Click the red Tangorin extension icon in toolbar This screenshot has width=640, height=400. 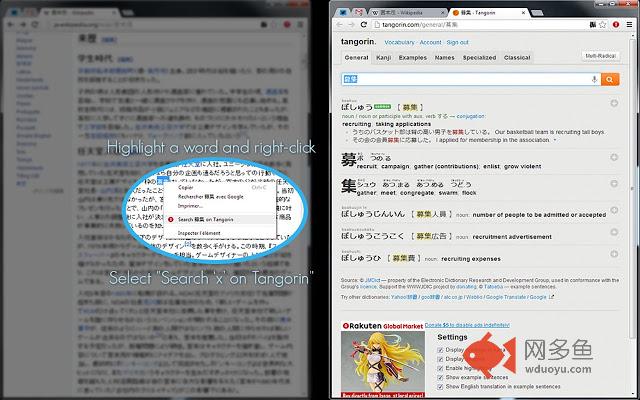click(x=616, y=25)
